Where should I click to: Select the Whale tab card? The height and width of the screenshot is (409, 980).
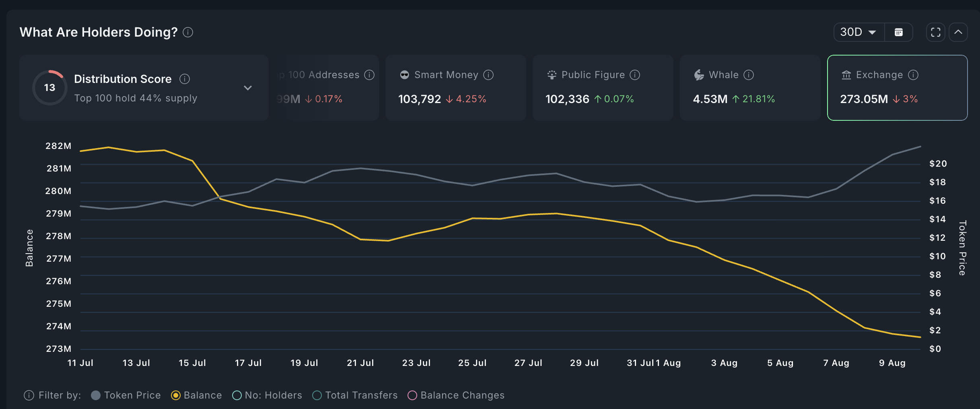tap(750, 88)
